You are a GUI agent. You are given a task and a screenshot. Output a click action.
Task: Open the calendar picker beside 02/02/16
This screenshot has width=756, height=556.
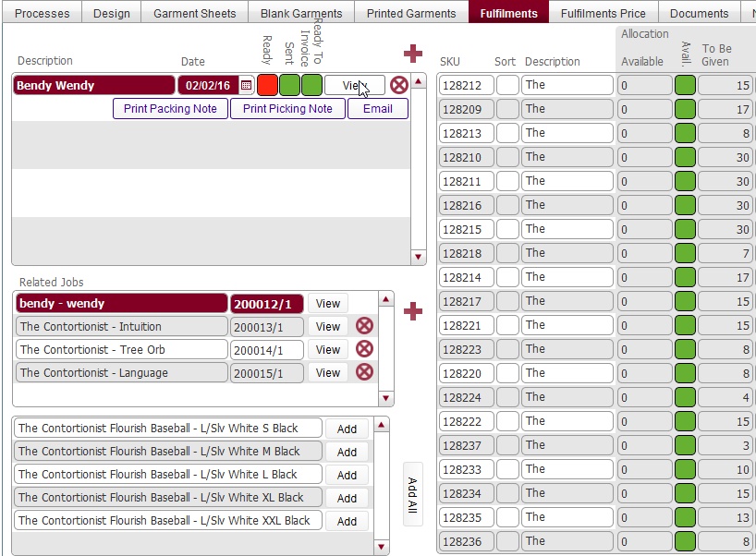point(246,85)
